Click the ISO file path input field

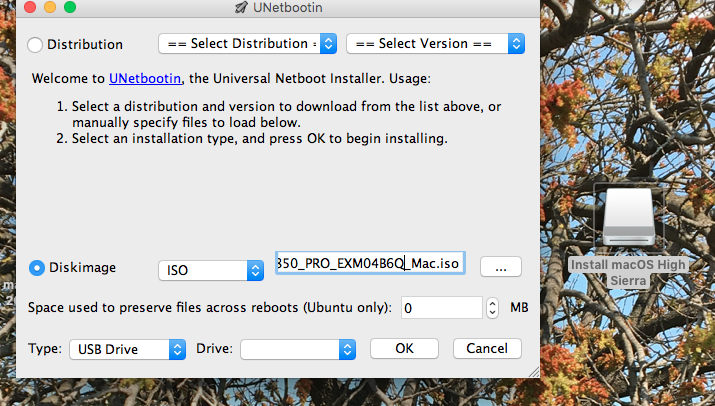click(370, 263)
